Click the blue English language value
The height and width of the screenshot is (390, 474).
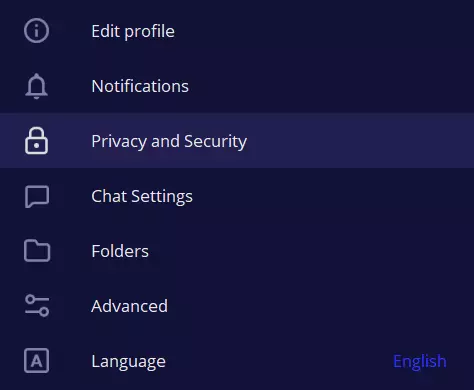(420, 361)
